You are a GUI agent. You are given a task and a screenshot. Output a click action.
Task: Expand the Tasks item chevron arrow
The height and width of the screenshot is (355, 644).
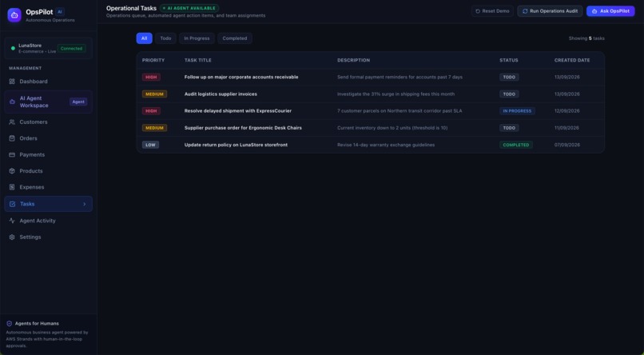pos(85,204)
